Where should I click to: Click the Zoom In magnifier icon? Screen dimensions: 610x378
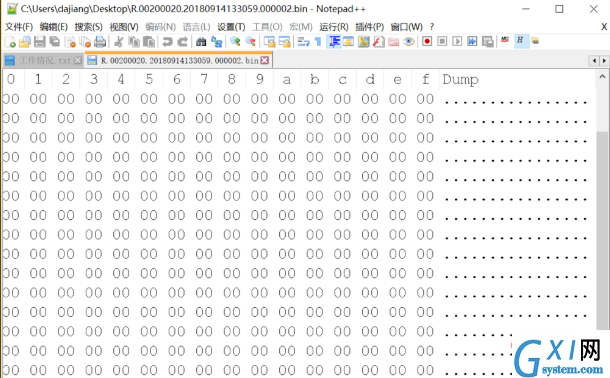point(235,42)
